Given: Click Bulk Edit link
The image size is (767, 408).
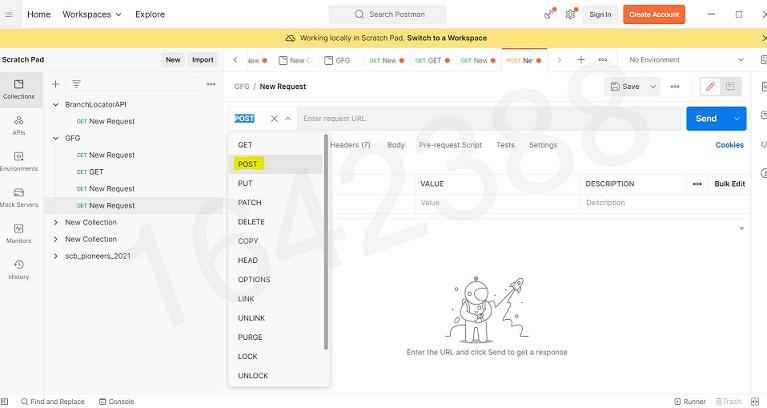Looking at the screenshot, I should point(729,184).
